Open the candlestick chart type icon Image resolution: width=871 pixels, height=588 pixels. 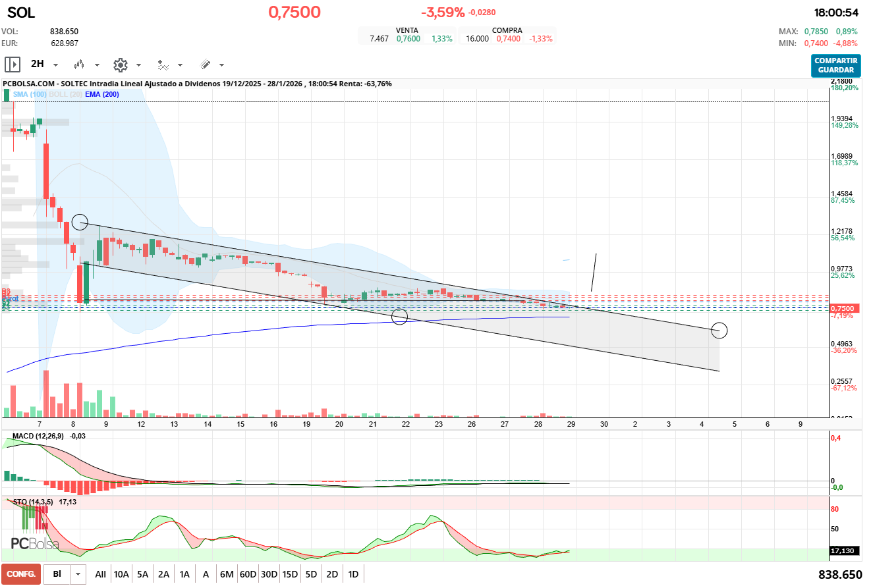tap(80, 65)
